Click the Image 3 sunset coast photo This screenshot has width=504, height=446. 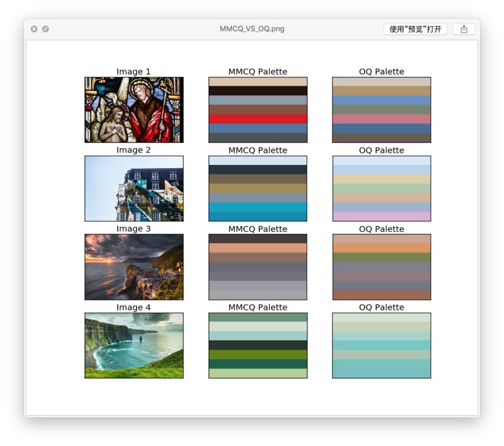pos(134,267)
